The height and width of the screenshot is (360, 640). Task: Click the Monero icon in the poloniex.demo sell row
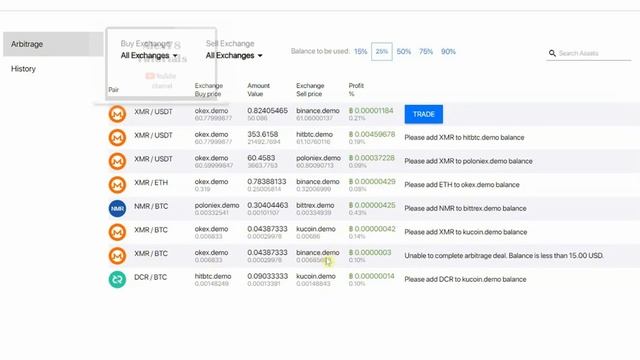(x=117, y=161)
